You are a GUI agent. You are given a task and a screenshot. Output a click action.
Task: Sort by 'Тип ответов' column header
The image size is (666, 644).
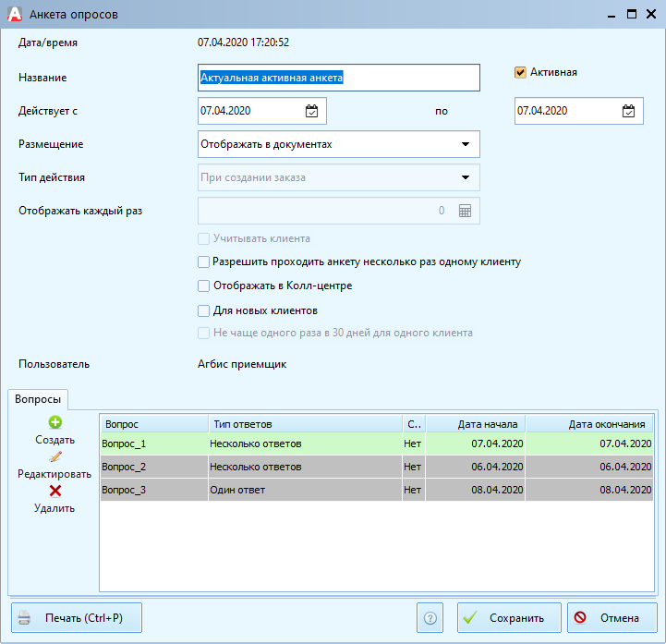tap(306, 424)
